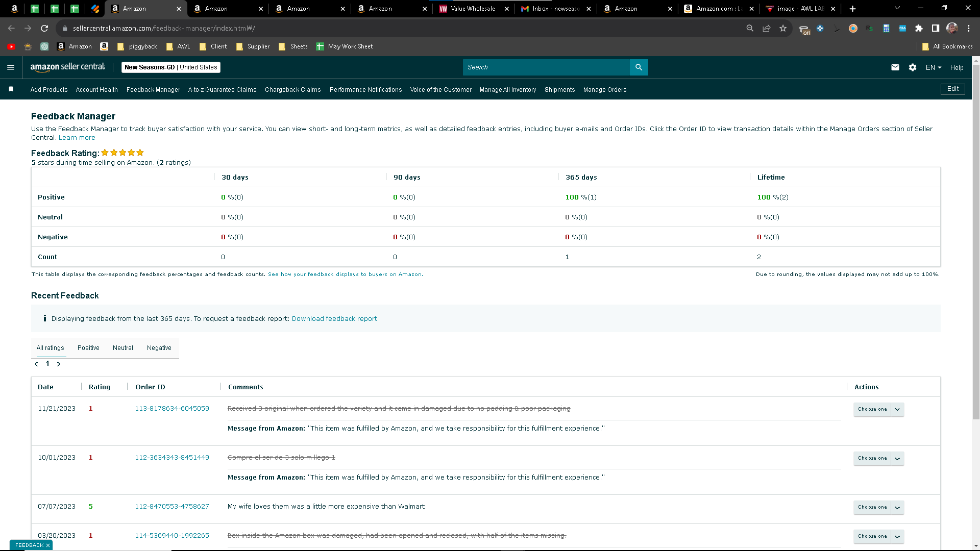The height and width of the screenshot is (551, 980).
Task: Click the search magnifier button
Action: coord(639,67)
